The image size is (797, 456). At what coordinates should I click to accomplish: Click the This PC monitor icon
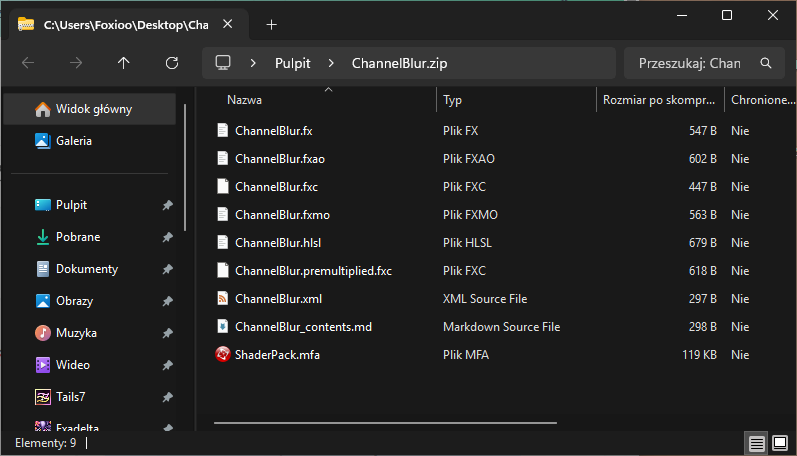223,63
